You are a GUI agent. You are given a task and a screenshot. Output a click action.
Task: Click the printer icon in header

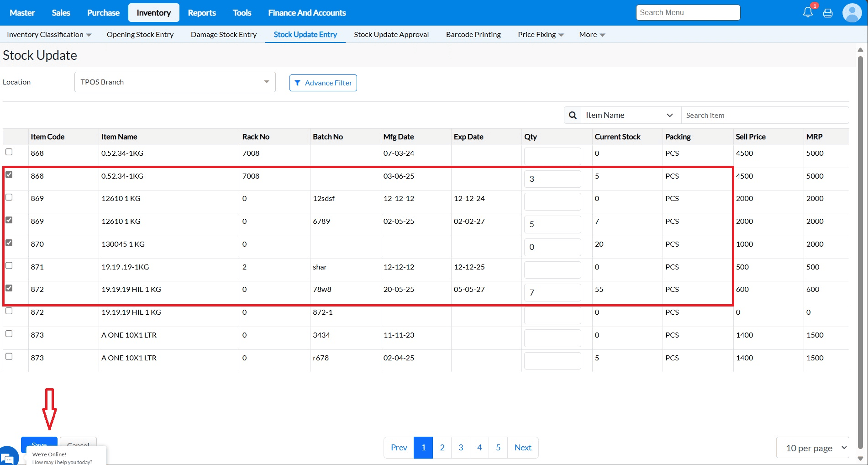coord(828,13)
